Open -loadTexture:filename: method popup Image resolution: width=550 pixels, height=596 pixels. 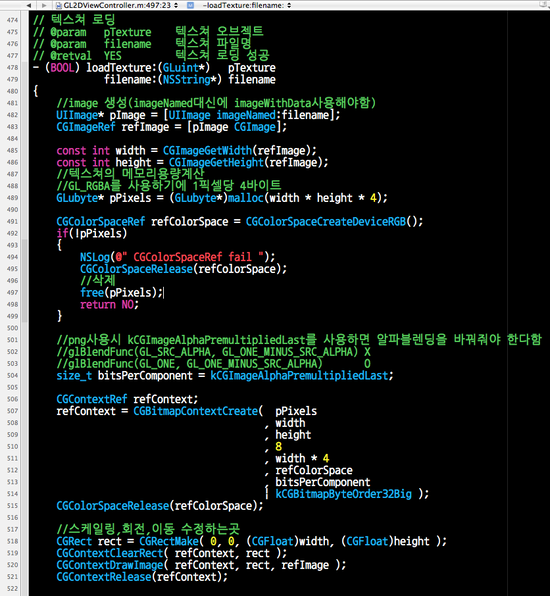(247, 5)
